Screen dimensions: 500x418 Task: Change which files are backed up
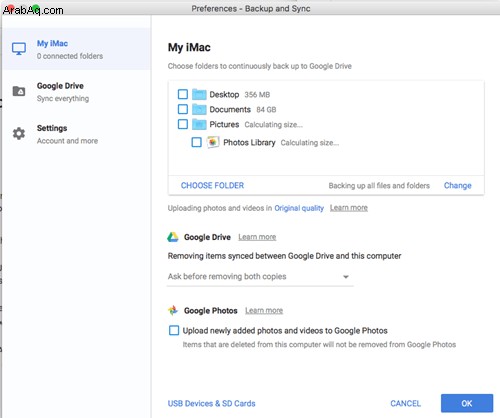click(457, 186)
